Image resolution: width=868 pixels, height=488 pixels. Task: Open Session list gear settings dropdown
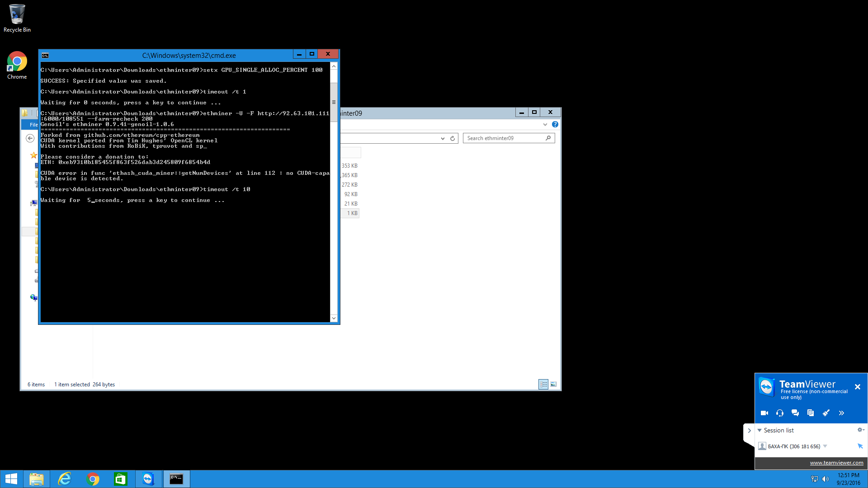point(861,430)
